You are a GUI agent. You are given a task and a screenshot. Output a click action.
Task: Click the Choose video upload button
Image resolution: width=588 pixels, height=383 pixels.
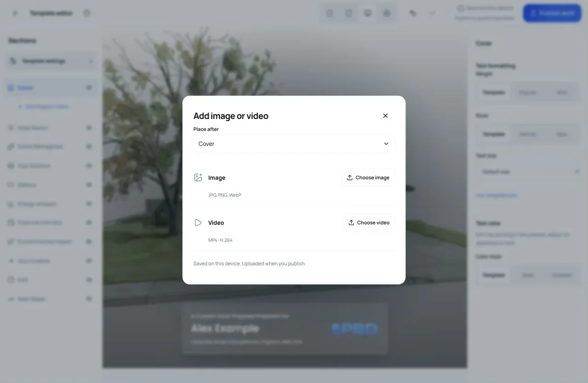pos(369,223)
